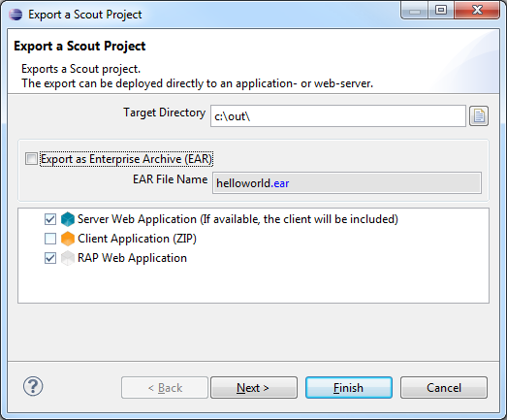Click the orange Client Application icon
The height and width of the screenshot is (420, 507).
68,239
